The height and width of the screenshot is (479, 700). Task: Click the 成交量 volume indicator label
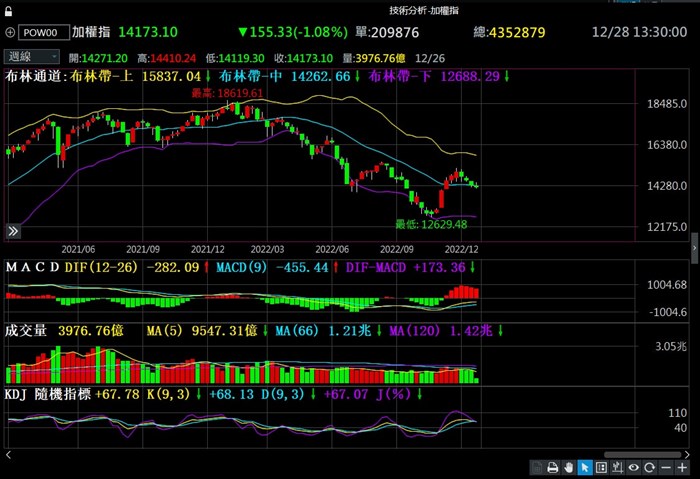point(26,330)
